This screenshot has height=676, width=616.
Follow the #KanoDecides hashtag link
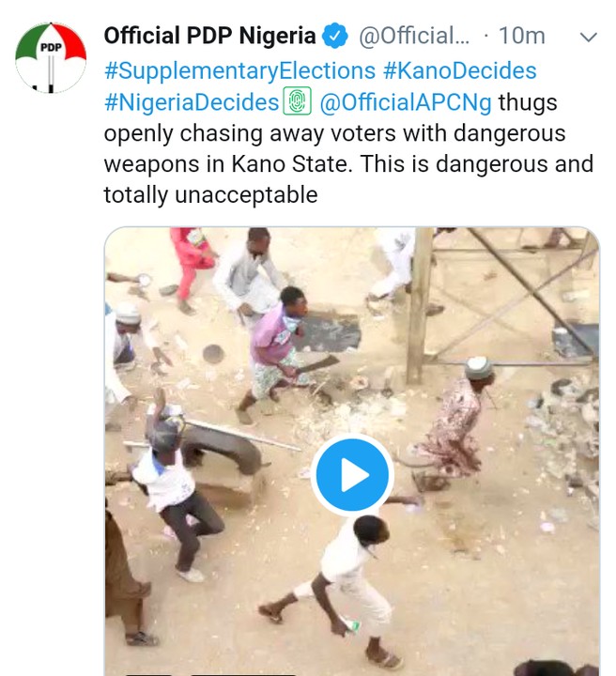pyautogui.click(x=460, y=69)
